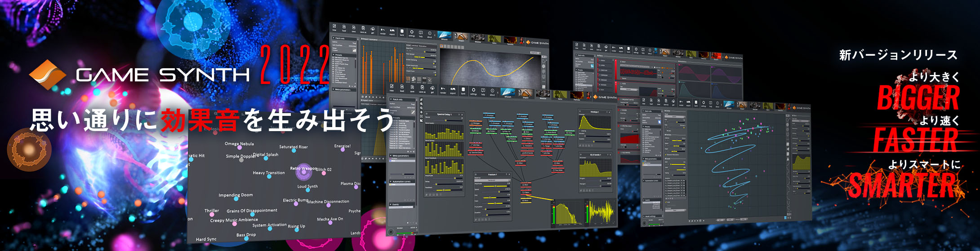Image resolution: width=980 pixels, height=251 pixels.
Task: Adjust Speed slider in Fracture 1 panel
Action: pyautogui.click(x=496, y=192)
